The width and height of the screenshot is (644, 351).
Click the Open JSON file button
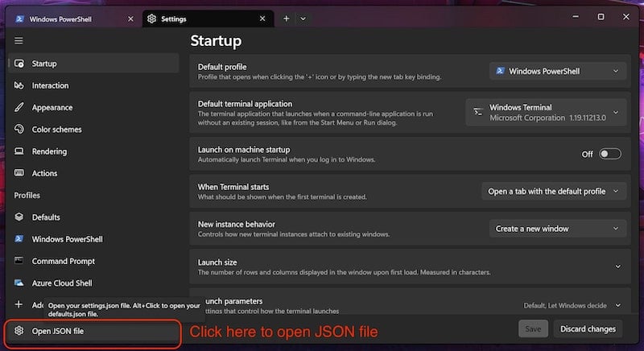pyautogui.click(x=93, y=331)
